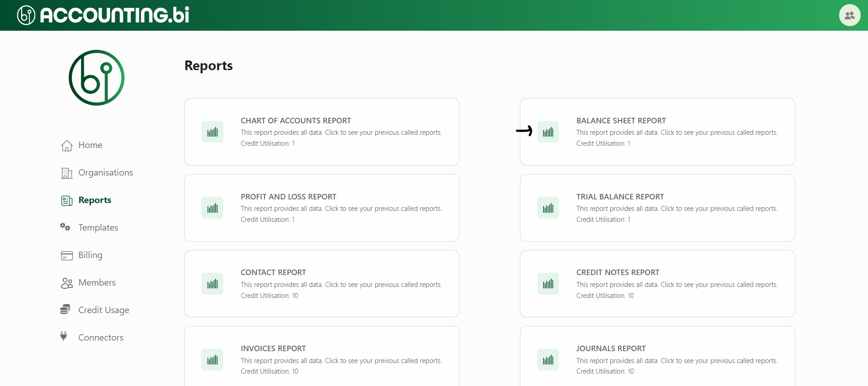Viewport: 868px width, 386px height.
Task: Click the Credit Usage coins icon
Action: [x=65, y=309]
